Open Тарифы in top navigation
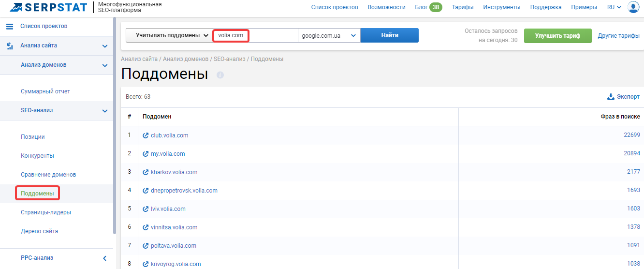The height and width of the screenshot is (269, 644). tap(463, 7)
